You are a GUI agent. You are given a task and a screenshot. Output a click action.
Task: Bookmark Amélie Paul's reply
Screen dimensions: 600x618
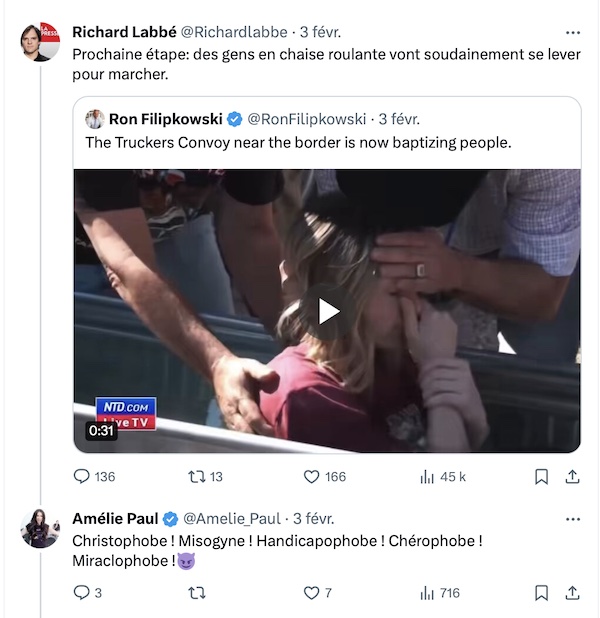click(541, 592)
